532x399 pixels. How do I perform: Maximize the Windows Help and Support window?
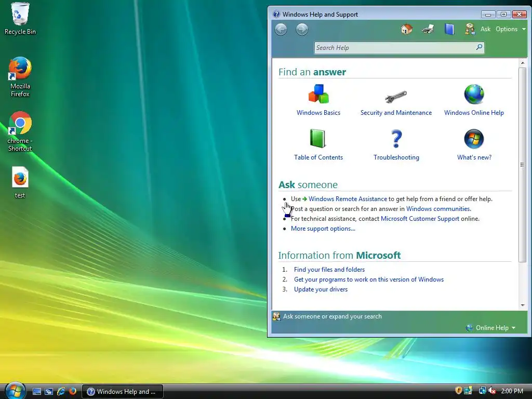coord(504,14)
